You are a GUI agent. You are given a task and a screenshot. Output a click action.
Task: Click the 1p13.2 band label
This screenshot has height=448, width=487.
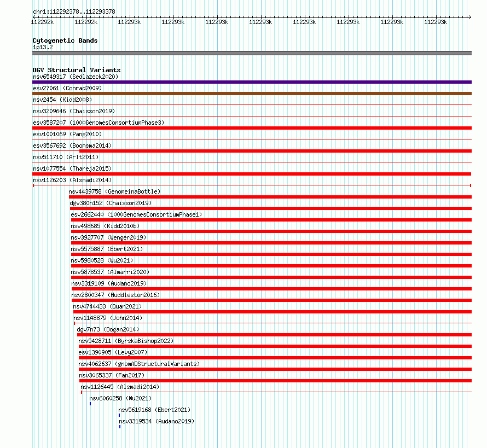coord(43,47)
